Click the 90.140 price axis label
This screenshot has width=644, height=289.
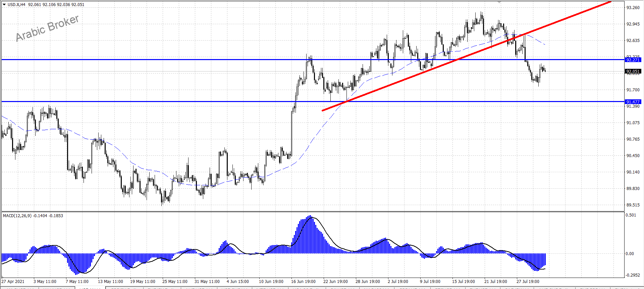[x=633, y=172]
